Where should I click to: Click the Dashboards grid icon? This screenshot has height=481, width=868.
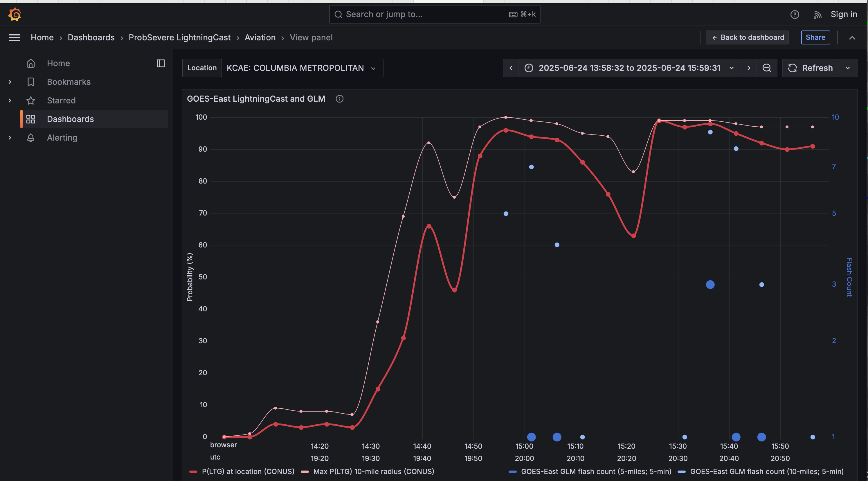[31, 119]
